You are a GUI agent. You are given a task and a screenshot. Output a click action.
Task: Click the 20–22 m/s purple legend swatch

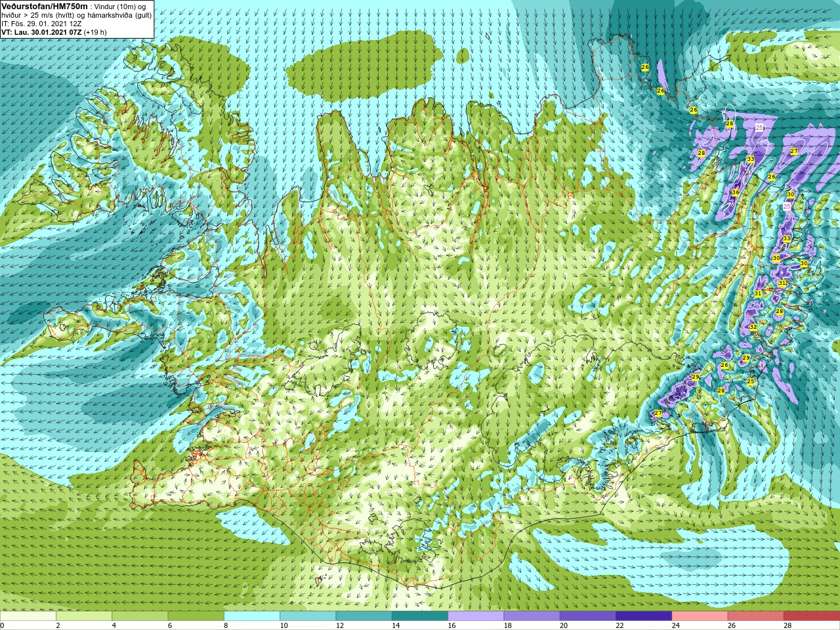(x=588, y=617)
